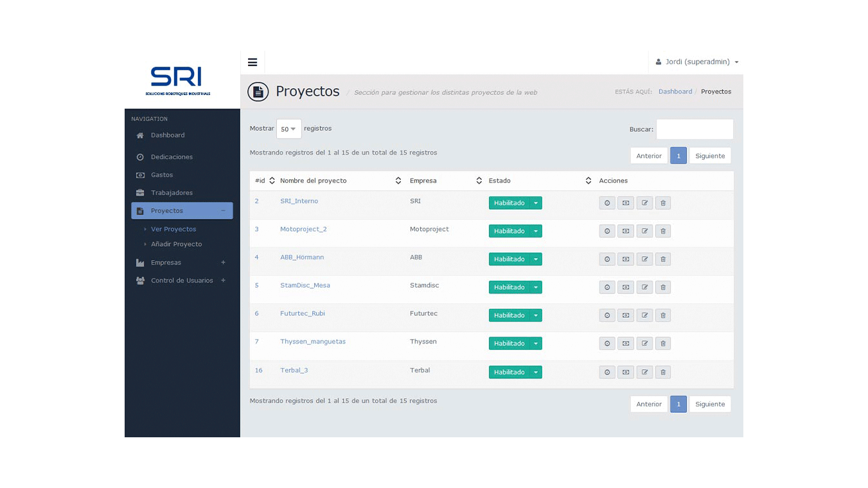Toggle the hamburger menu icon

(252, 62)
